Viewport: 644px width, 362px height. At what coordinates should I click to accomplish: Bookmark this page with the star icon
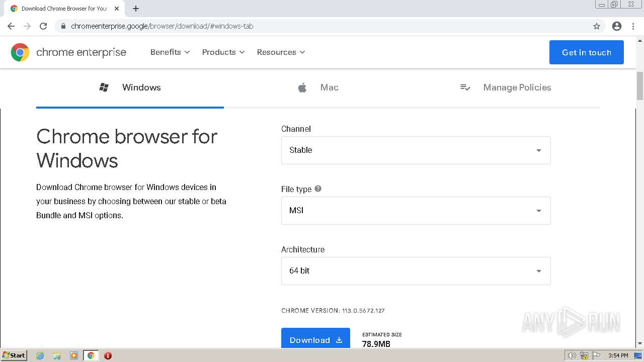(597, 26)
